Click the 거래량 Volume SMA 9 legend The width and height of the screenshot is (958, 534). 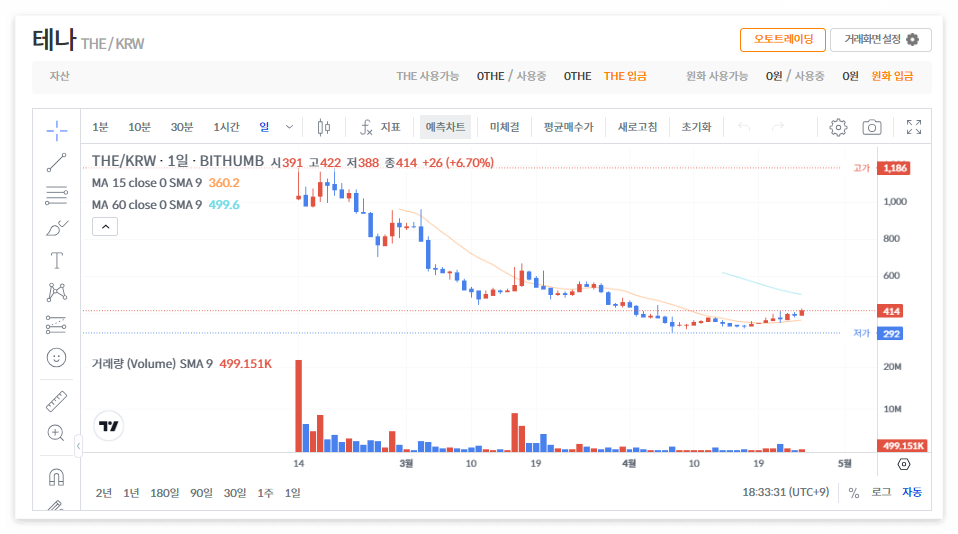coord(181,364)
